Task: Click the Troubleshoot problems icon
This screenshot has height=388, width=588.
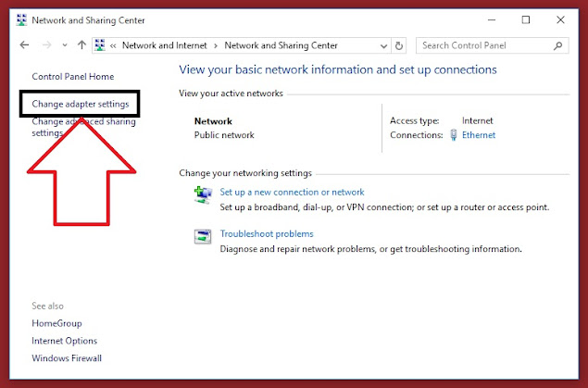Action: click(x=203, y=236)
